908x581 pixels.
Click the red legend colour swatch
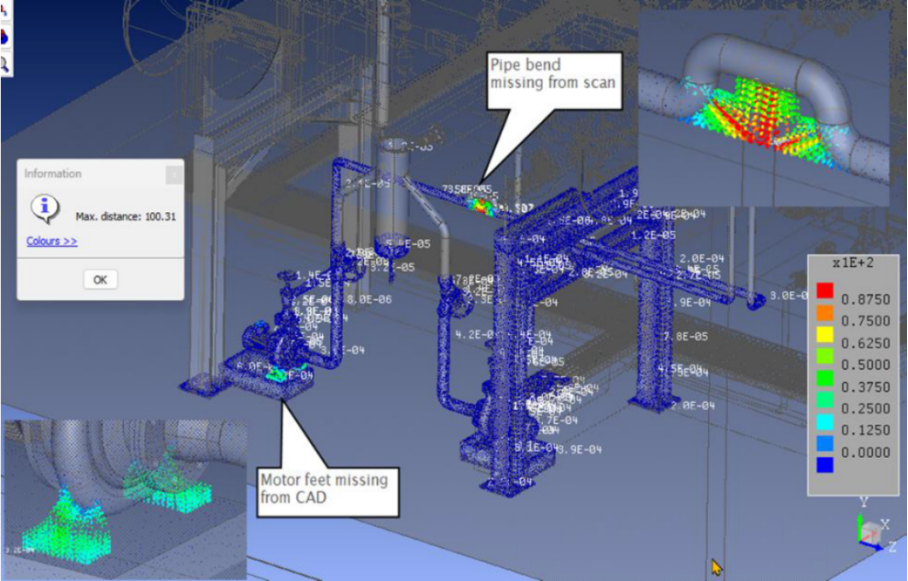coord(824,291)
